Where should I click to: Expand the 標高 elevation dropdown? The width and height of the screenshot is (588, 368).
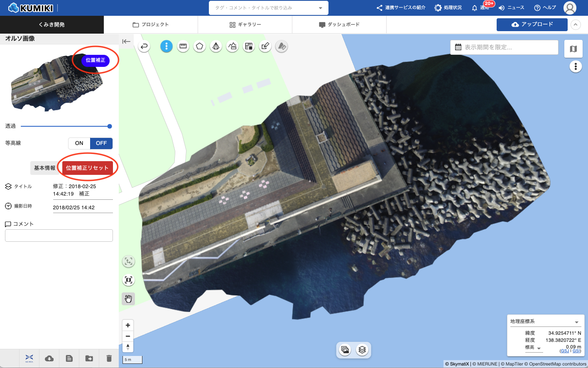[539, 348]
